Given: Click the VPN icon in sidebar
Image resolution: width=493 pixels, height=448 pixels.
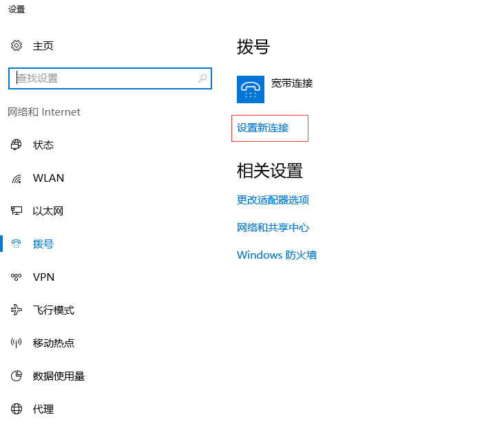Looking at the screenshot, I should click(x=17, y=277).
